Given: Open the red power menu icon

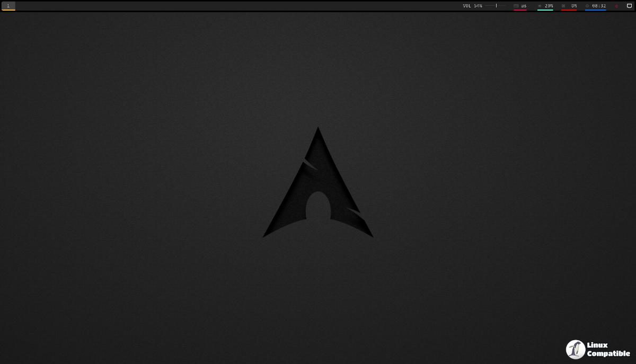Looking at the screenshot, I should (616, 6).
